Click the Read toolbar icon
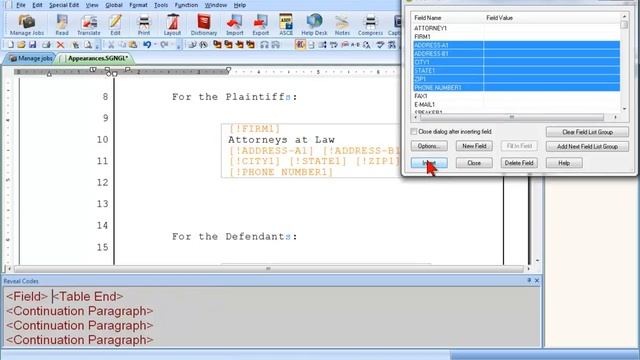 coord(62,24)
